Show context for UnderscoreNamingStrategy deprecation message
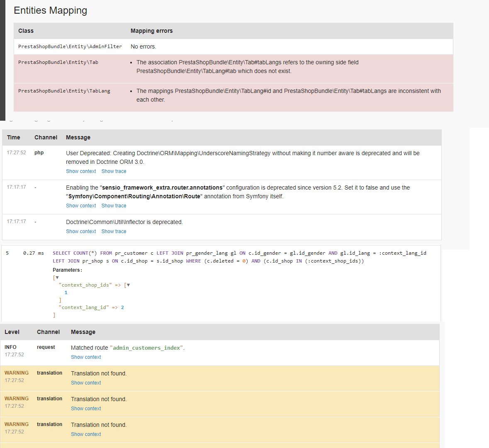The height and width of the screenshot is (448, 489). click(81, 171)
